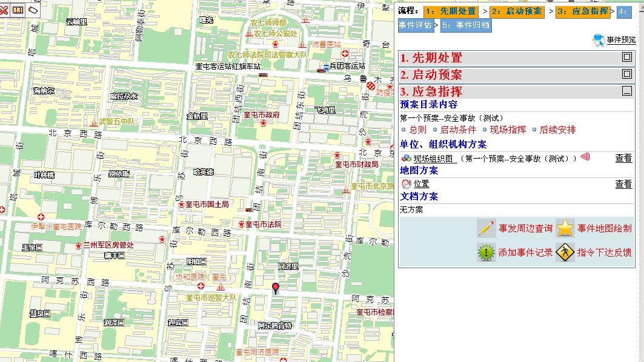Open 指令下达反馈
This screenshot has width=644, height=362.
click(x=604, y=252)
